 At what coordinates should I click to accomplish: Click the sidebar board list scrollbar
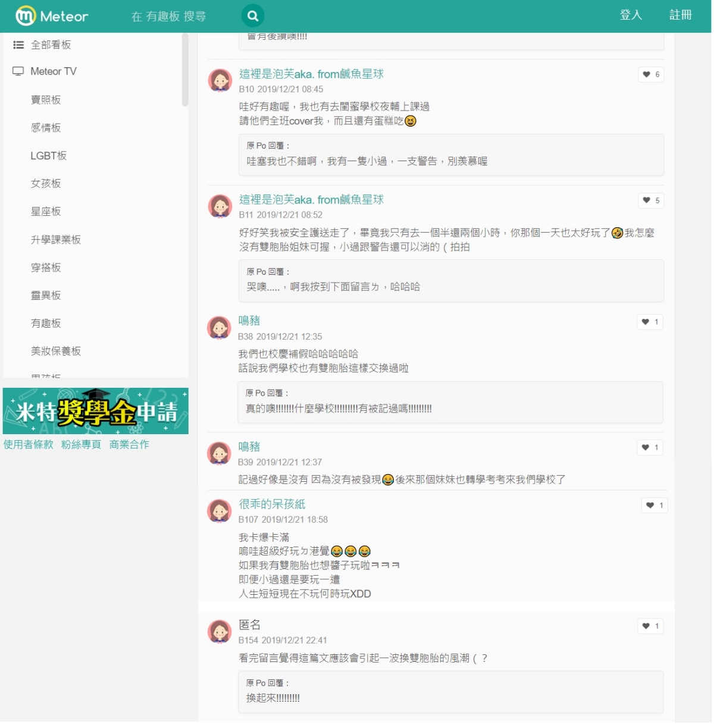pyautogui.click(x=185, y=70)
